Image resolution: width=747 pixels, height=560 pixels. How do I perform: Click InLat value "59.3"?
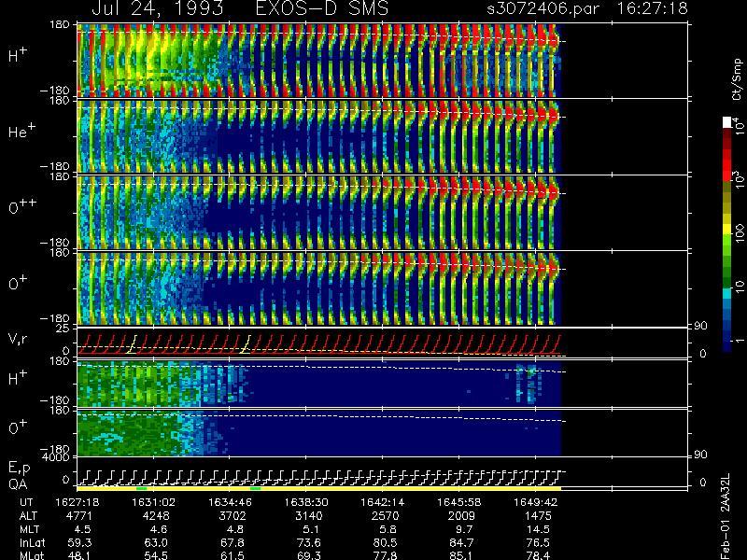(79, 542)
